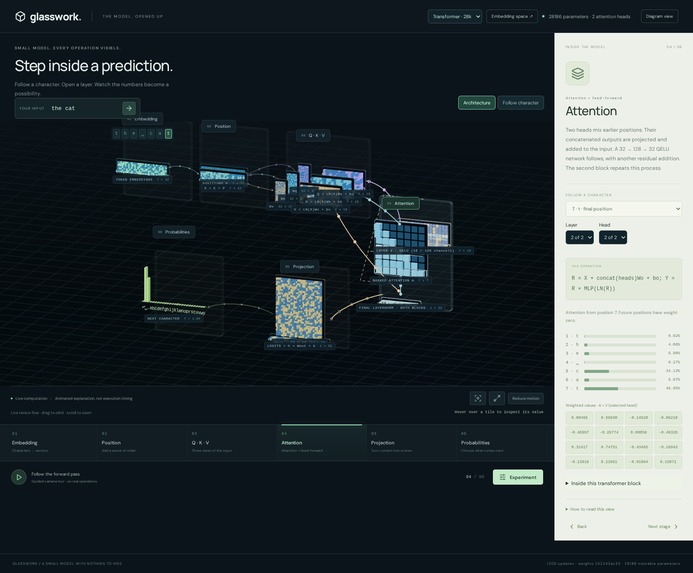Click the Back chevron in the side panel
This screenshot has width=693, height=573.
click(x=572, y=527)
